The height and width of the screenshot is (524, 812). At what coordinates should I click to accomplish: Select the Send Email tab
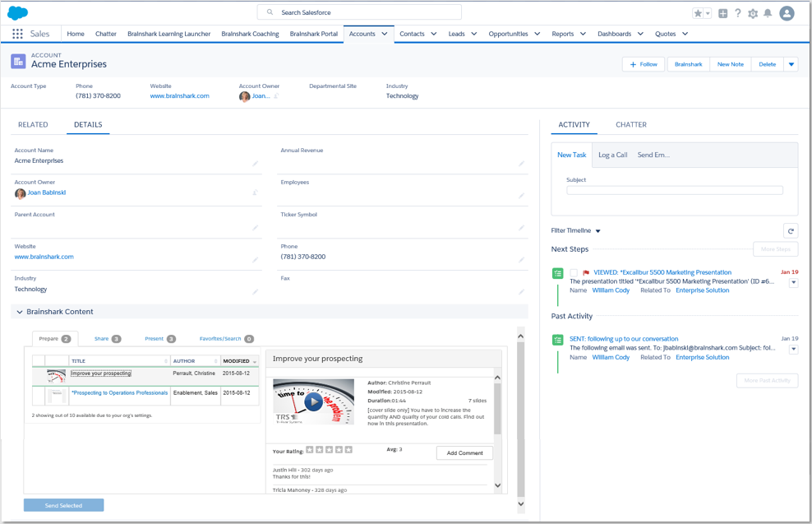(x=653, y=155)
